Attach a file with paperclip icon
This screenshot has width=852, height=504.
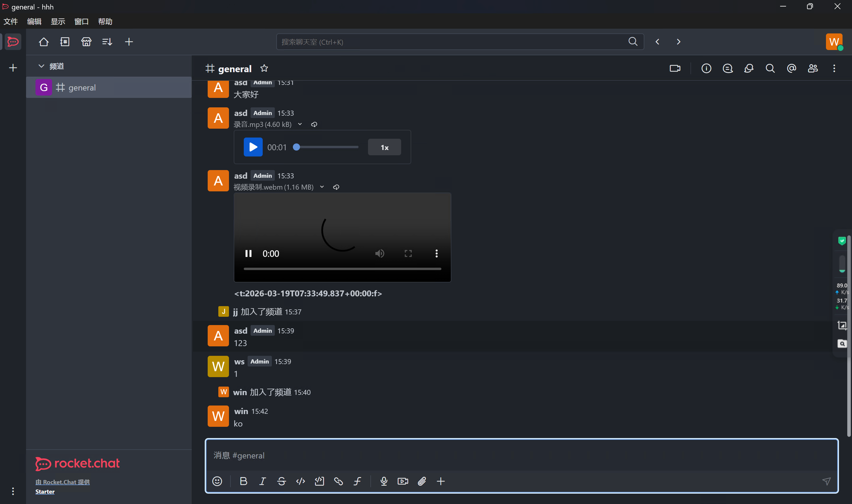[422, 481]
